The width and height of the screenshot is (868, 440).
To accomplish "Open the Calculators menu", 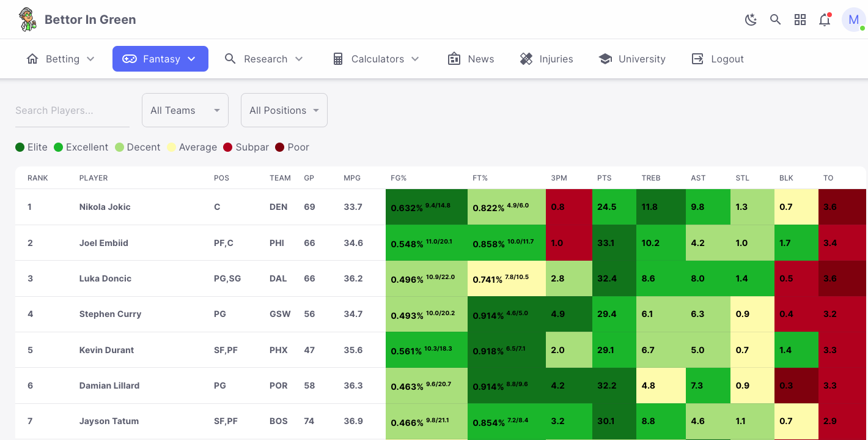I will [x=376, y=59].
